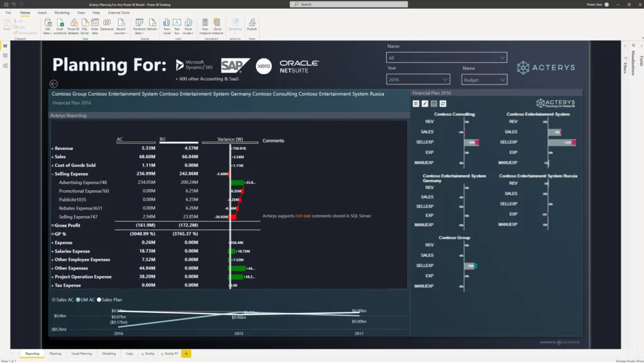Click the Power User account avatar

(x=607, y=4)
